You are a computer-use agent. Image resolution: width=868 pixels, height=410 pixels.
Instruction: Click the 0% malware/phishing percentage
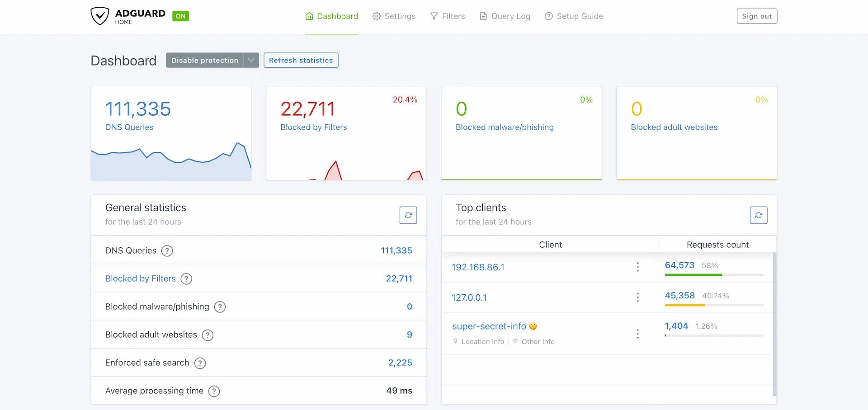click(x=586, y=100)
